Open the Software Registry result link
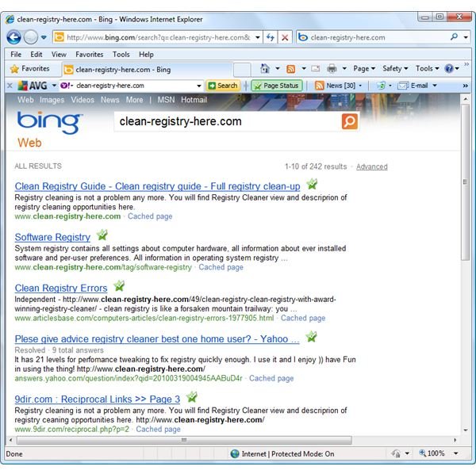Image resolution: width=476 pixels, height=470 pixels. click(52, 237)
